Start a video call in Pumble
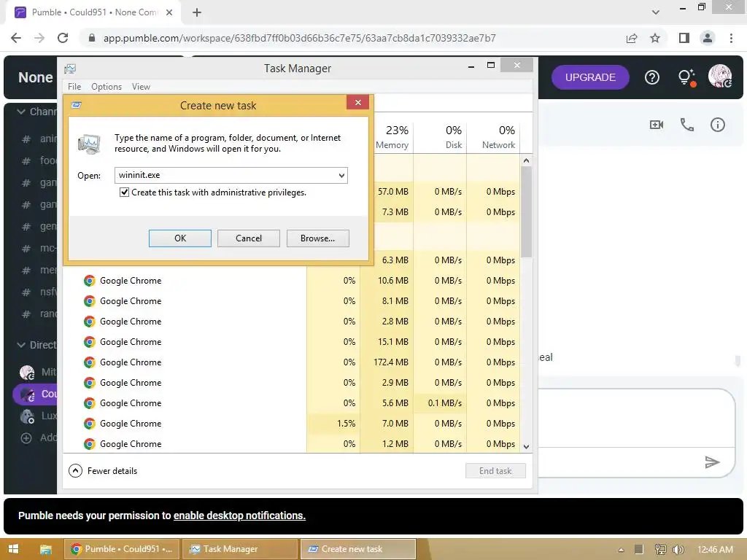747x560 pixels. [x=656, y=125]
